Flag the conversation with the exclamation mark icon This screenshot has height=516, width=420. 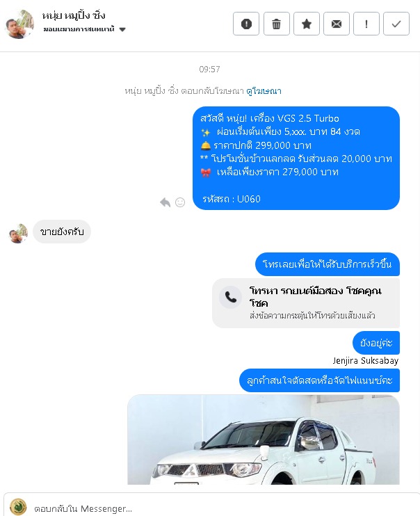[366, 24]
